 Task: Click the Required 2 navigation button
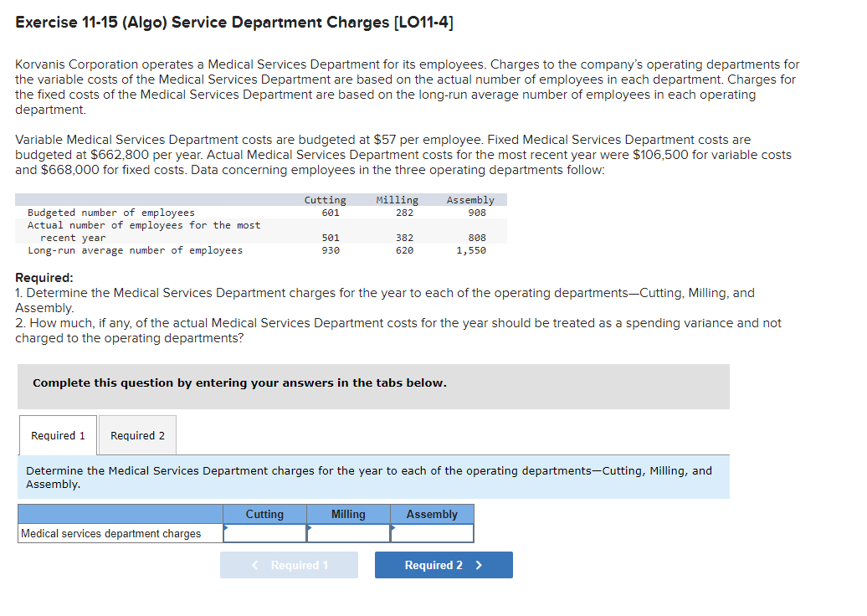click(x=444, y=565)
